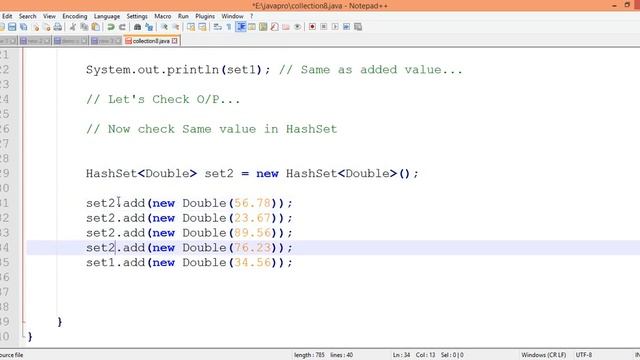Screen dimensions: 640x360
Task: Toggle synchronized vertical scrolling icon
Action: pos(191,27)
